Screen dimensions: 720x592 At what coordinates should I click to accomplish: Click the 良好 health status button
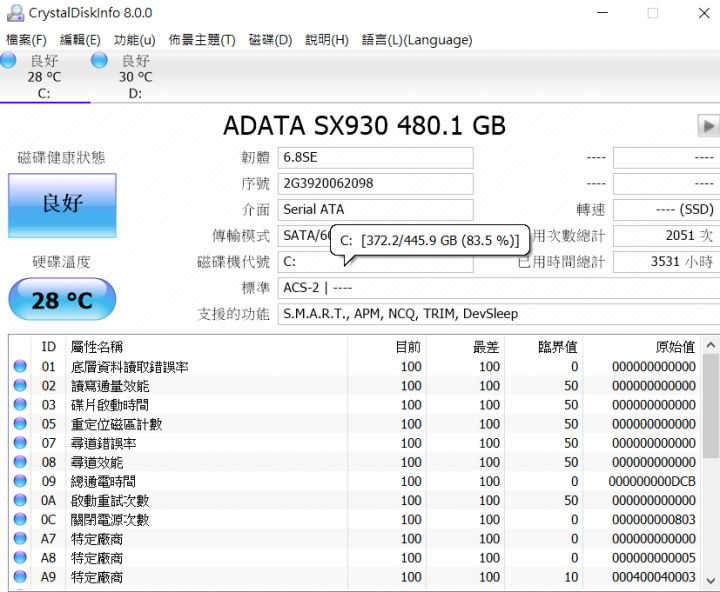pos(62,205)
